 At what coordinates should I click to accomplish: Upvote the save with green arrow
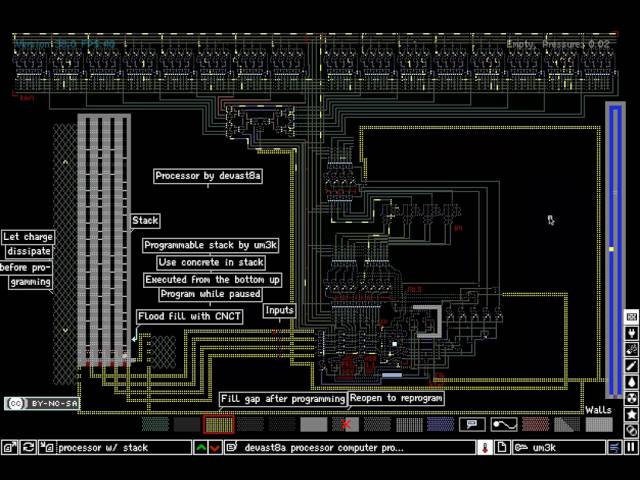[200, 448]
